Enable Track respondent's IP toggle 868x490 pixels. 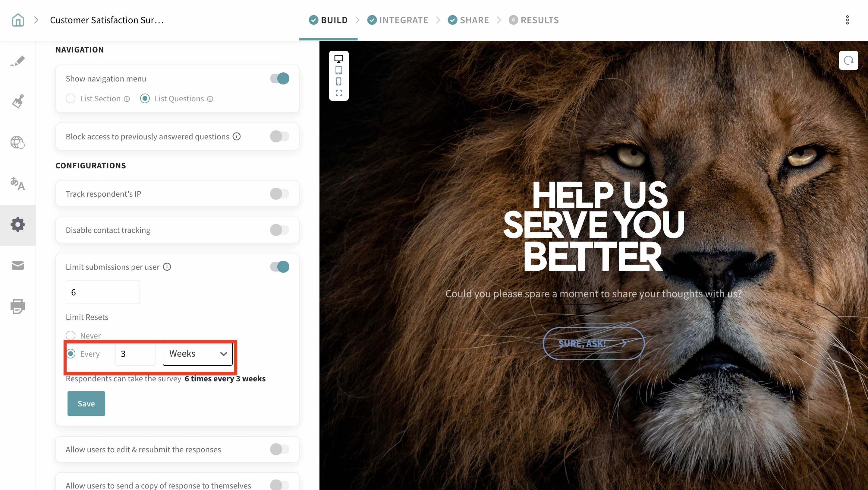coord(279,194)
